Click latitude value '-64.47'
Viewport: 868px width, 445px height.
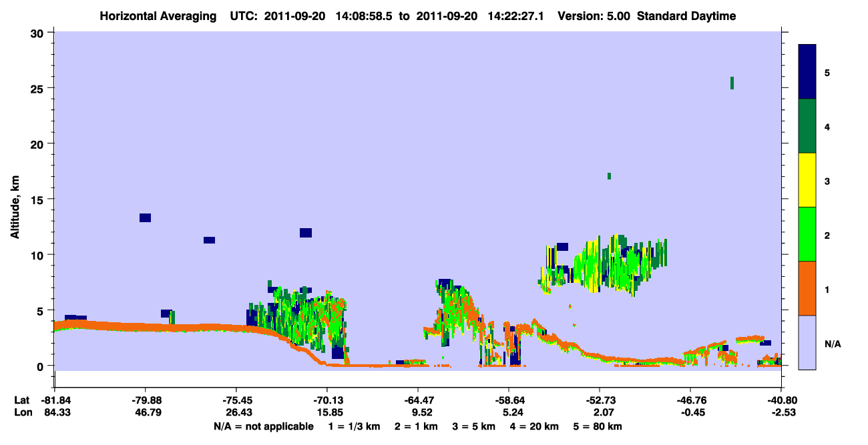pos(418,400)
